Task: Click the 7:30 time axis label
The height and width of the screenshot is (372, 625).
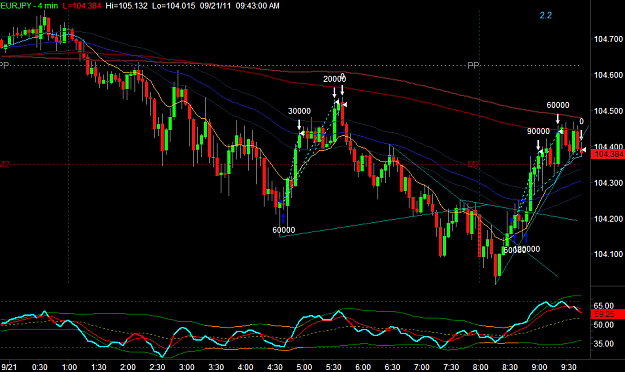Action: (451, 367)
